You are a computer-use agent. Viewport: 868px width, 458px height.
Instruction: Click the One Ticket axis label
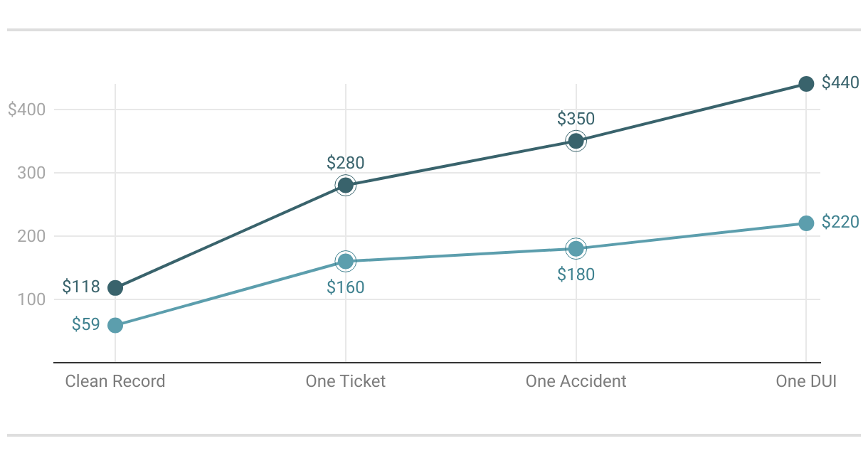point(346,381)
